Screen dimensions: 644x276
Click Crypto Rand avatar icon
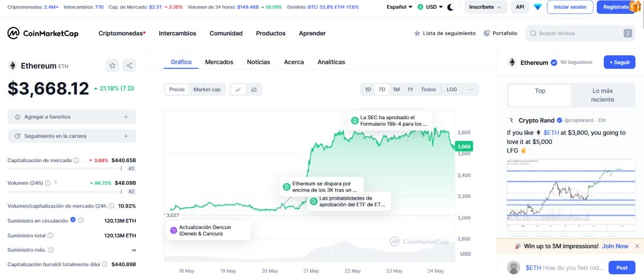pyautogui.click(x=511, y=120)
